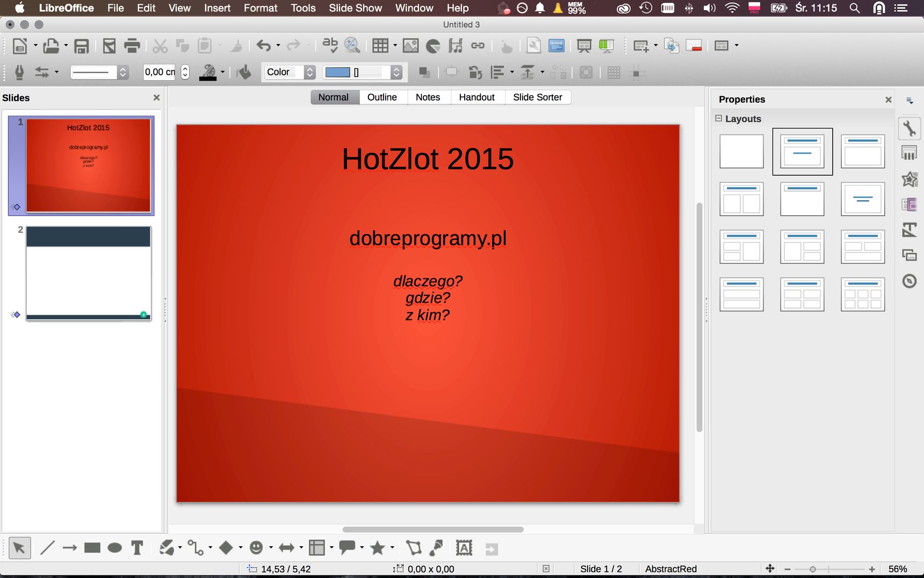Click the HotZlot 2015 title text
Viewport: 924px width, 578px height.
pos(428,159)
